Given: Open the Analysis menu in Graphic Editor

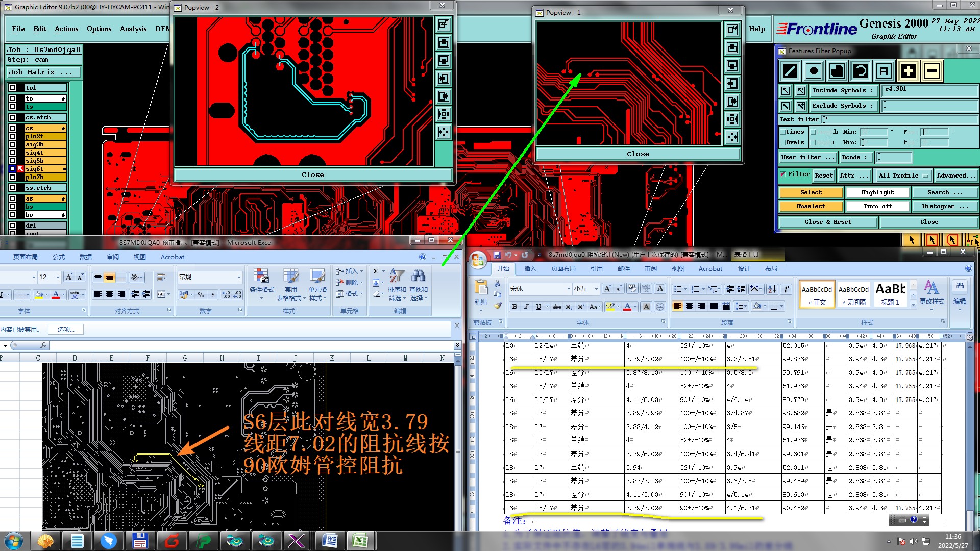Looking at the screenshot, I should click(x=133, y=29).
